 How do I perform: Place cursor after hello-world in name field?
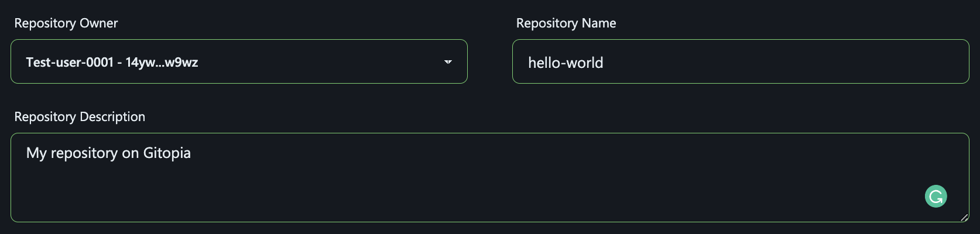(x=604, y=63)
